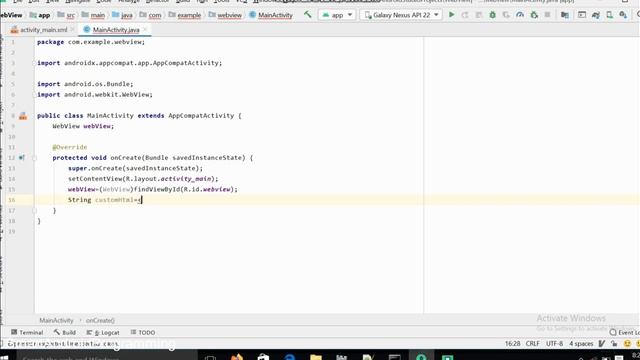This screenshot has width=640, height=360.
Task: Click the Apply Code Changes icon
Action: coord(479,15)
